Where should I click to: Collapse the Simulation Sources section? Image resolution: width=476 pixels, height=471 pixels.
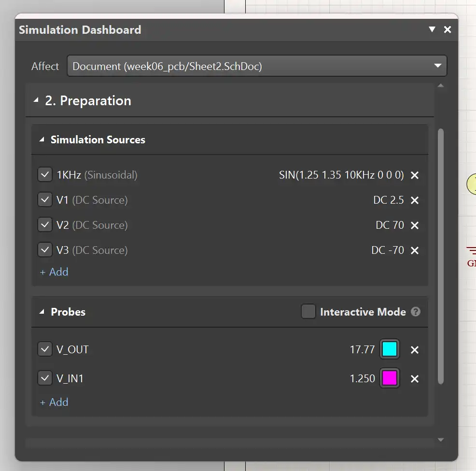[x=42, y=140]
